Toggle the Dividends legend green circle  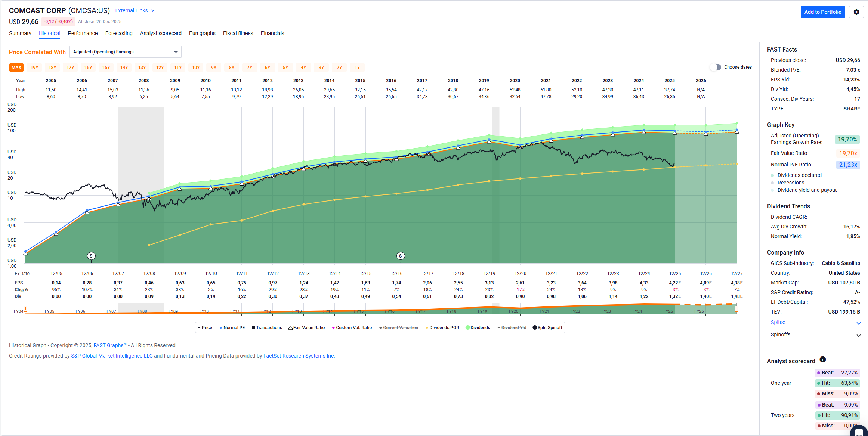467,328
